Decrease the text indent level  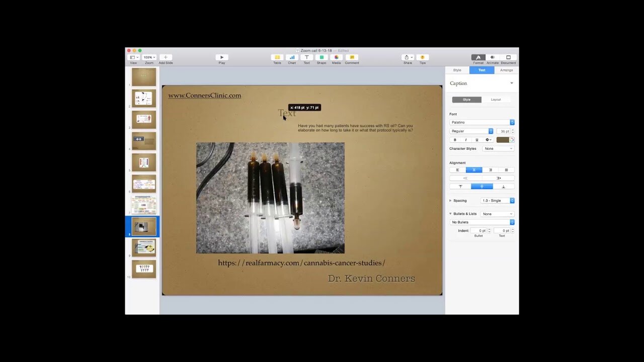pos(465,178)
